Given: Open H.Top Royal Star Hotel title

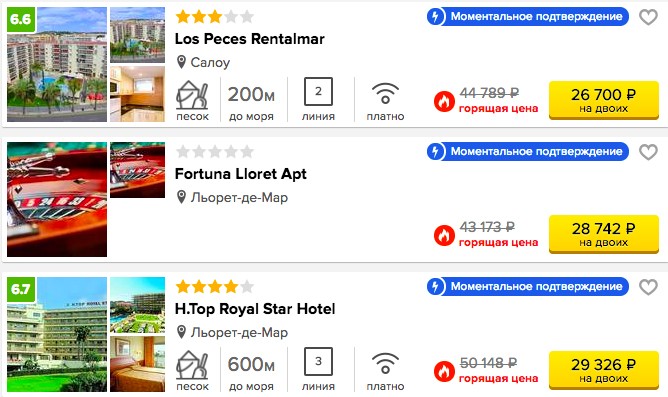Looking at the screenshot, I should (x=255, y=309).
